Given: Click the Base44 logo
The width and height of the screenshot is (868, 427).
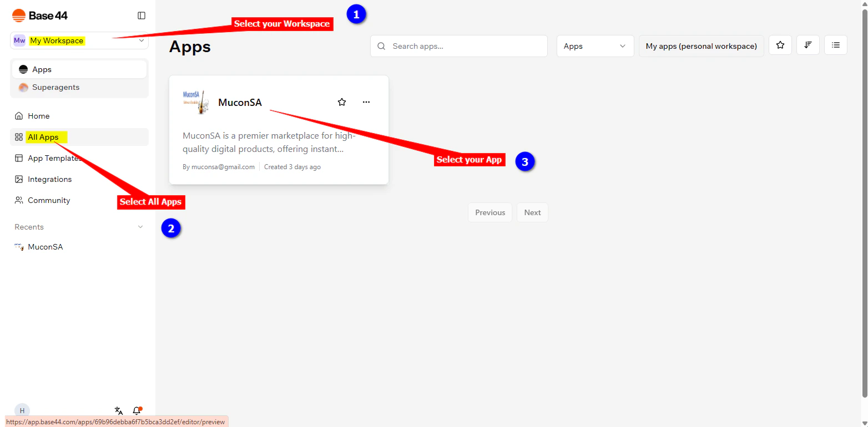Looking at the screenshot, I should (40, 16).
